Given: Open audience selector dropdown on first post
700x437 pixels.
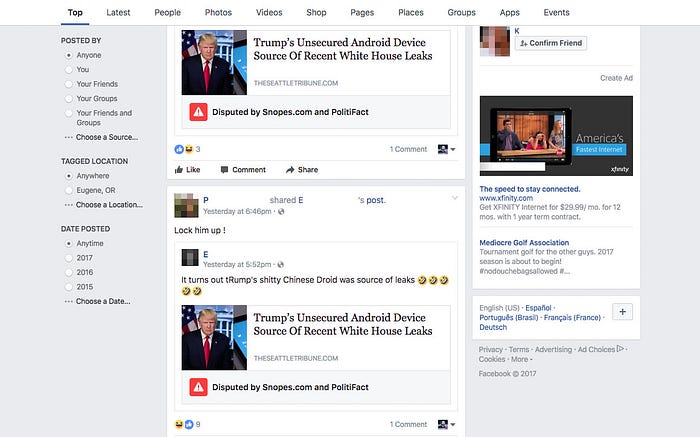Looking at the screenshot, I should click(446, 149).
